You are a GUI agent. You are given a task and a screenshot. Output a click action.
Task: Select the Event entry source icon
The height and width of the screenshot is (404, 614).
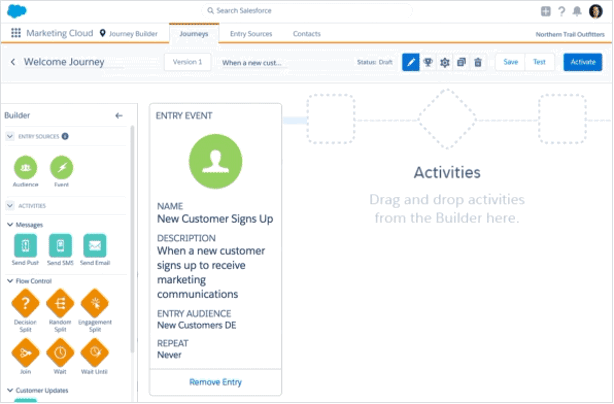coord(61,168)
